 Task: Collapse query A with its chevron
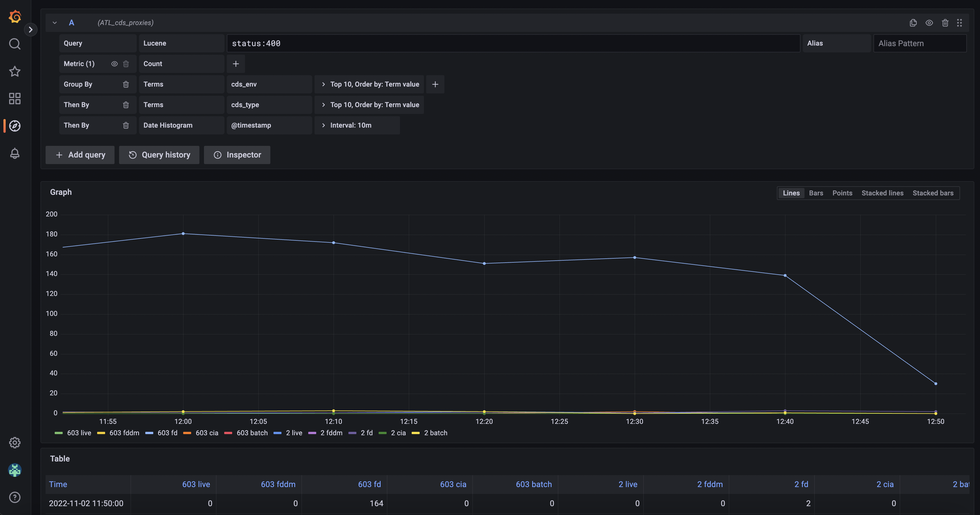(54, 23)
